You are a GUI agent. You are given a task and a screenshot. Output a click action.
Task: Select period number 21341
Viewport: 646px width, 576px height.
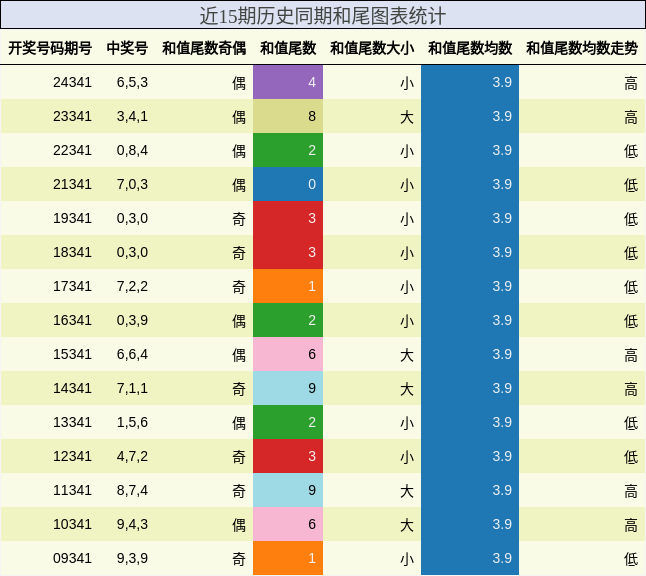point(72,184)
